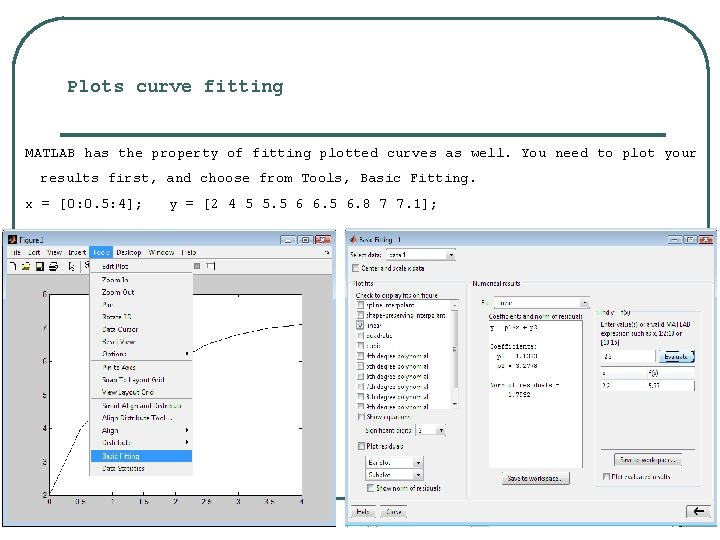Image resolution: width=720 pixels, height=540 pixels.
Task: Check the cubic fit checkbox
Action: coord(360,345)
